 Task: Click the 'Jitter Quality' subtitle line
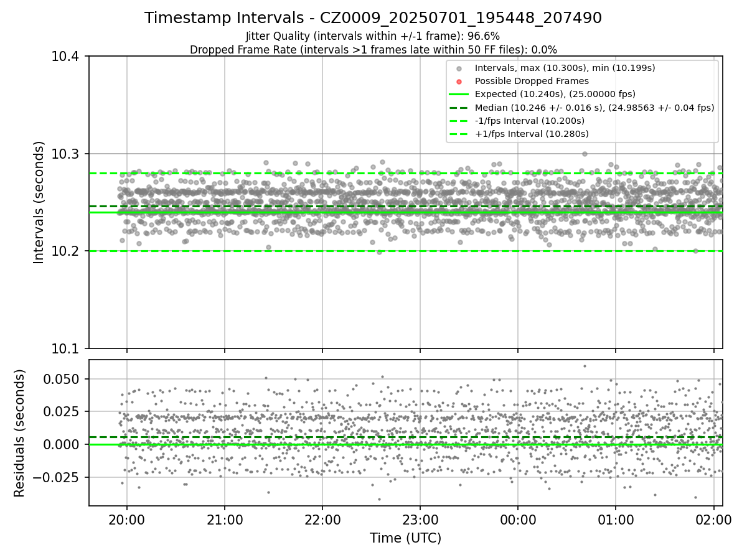click(x=373, y=36)
